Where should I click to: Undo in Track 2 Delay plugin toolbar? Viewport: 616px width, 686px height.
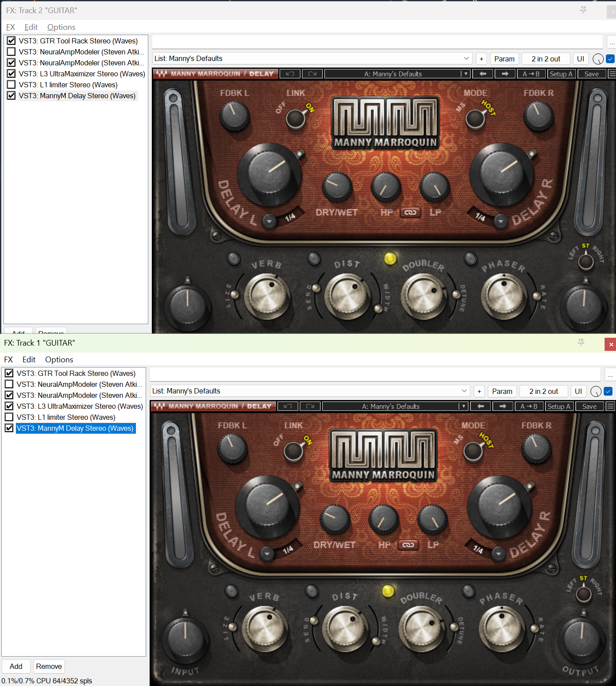click(x=290, y=74)
